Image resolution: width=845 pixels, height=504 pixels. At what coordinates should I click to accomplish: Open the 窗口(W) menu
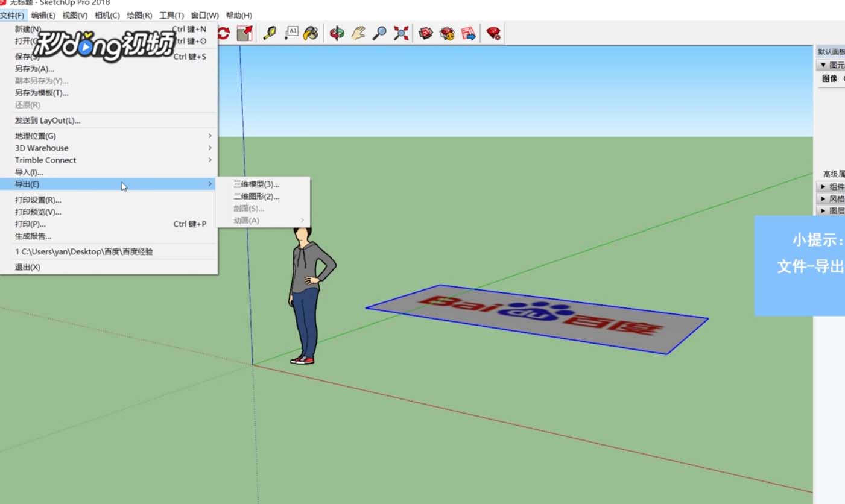click(205, 15)
